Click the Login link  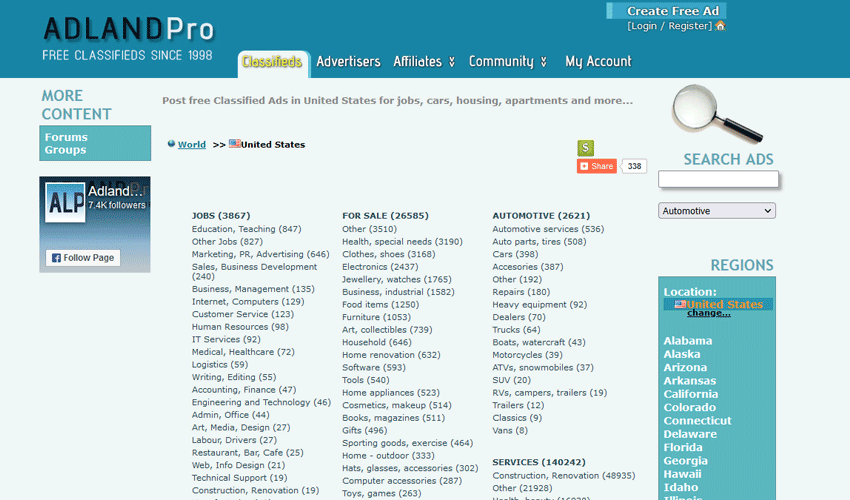[643, 26]
